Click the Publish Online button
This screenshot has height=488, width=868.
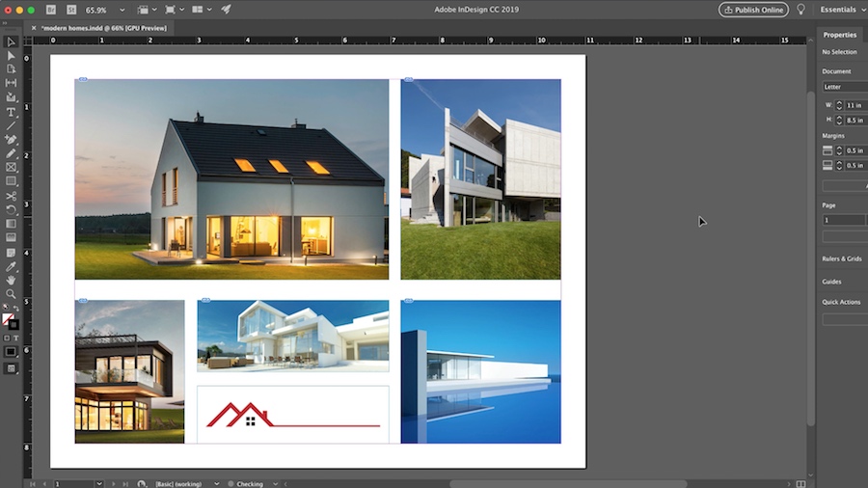tap(753, 9)
